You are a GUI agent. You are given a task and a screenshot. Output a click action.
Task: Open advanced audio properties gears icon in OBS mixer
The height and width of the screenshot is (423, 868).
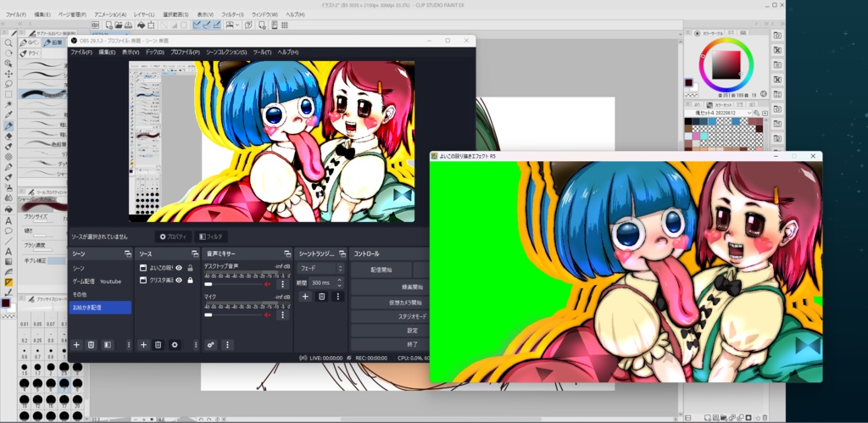pos(211,345)
